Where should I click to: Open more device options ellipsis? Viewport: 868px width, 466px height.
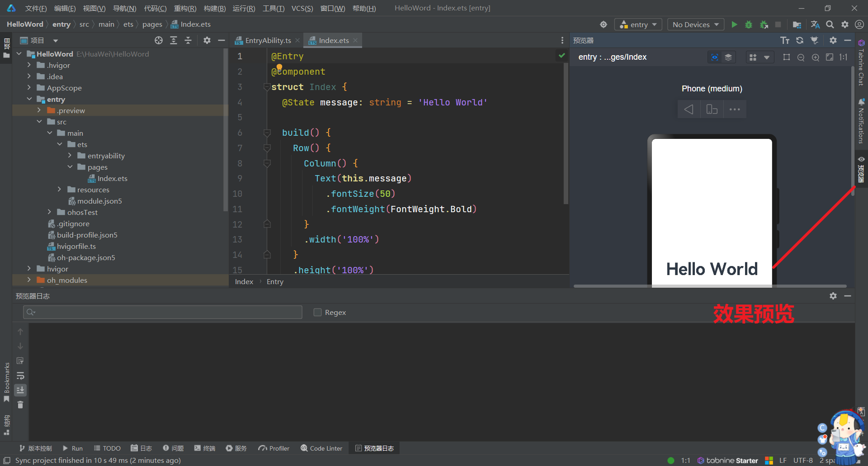click(735, 109)
